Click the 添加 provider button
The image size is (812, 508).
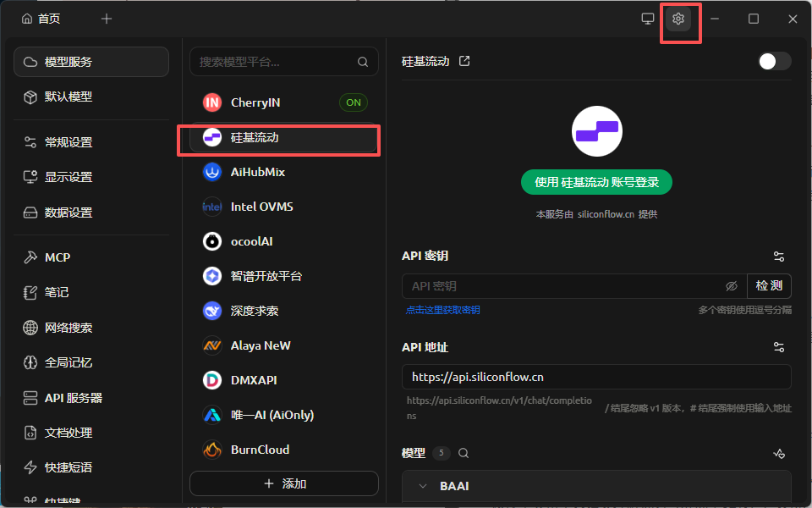284,483
